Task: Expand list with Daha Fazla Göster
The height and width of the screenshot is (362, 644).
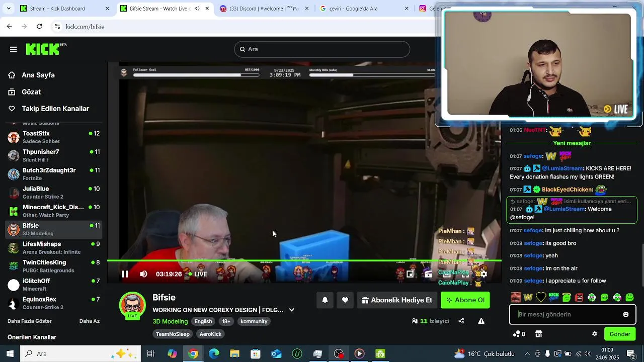Action: [30, 321]
